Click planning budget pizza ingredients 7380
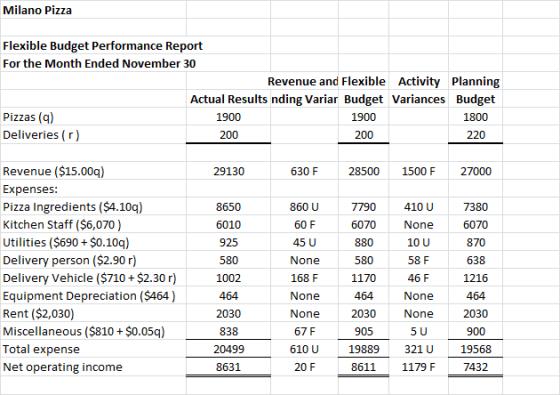The image size is (560, 395). point(476,207)
